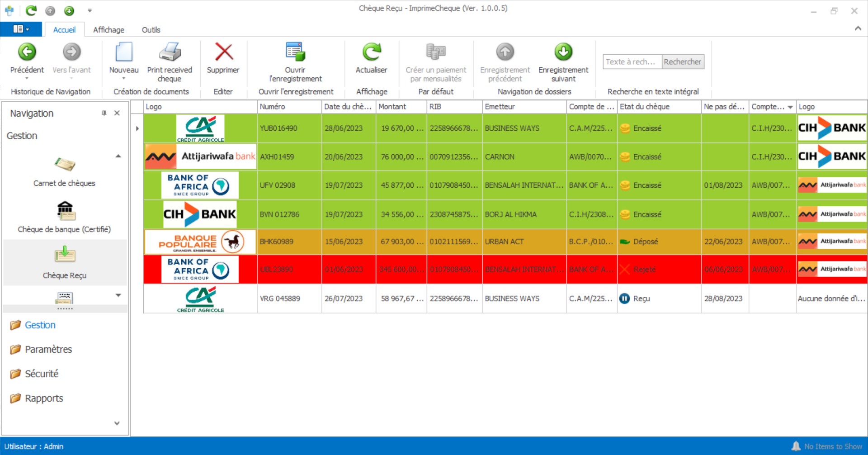
Task: Click the Attijariwafa bank logo in AXH01459 row
Action: (x=200, y=156)
